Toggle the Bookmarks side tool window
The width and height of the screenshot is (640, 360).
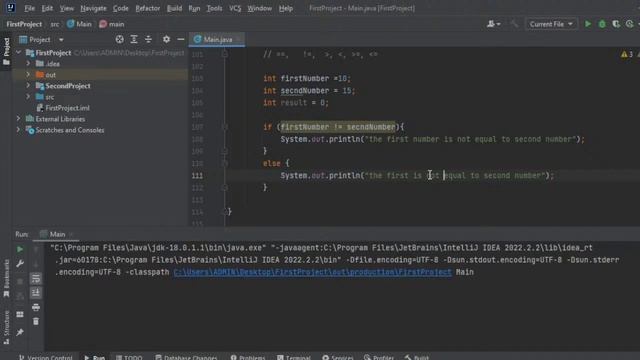(6, 278)
